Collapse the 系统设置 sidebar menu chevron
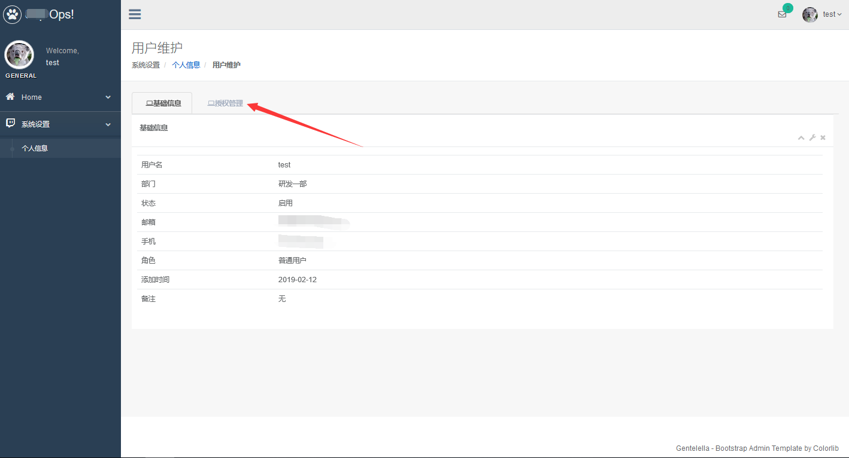 click(108, 124)
